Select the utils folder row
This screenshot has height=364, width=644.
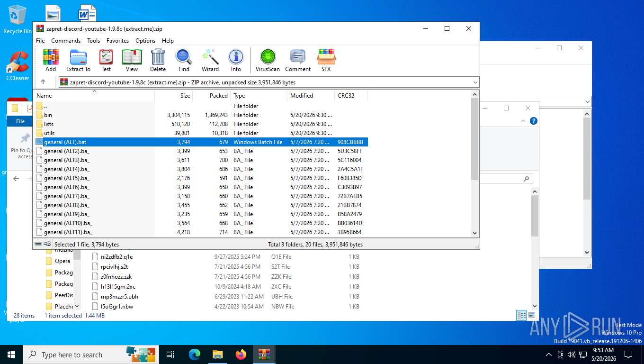(200, 133)
